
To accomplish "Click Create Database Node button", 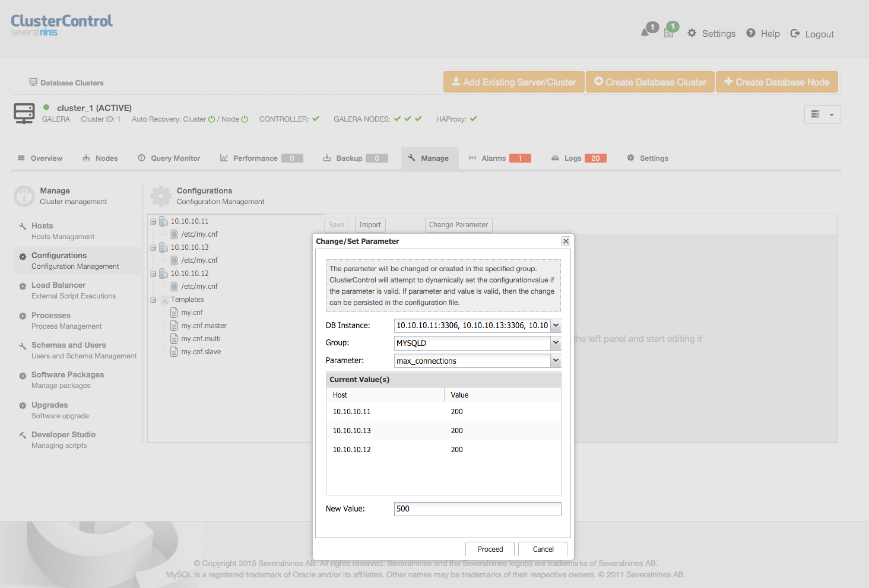I will (x=777, y=82).
